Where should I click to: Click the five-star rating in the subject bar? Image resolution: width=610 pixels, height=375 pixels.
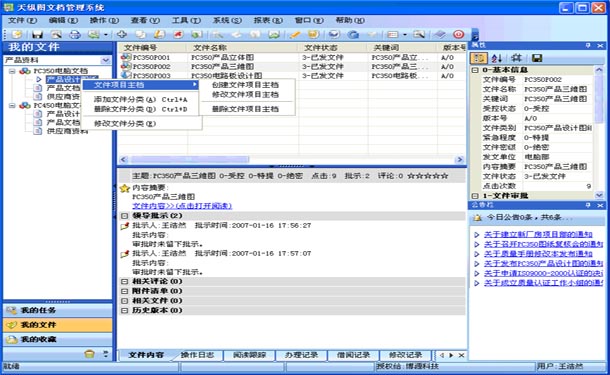click(428, 176)
